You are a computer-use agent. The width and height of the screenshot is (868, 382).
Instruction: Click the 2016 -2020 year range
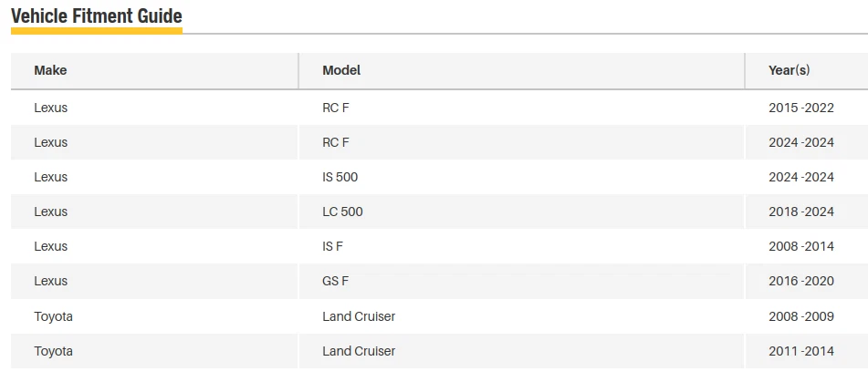(x=801, y=281)
